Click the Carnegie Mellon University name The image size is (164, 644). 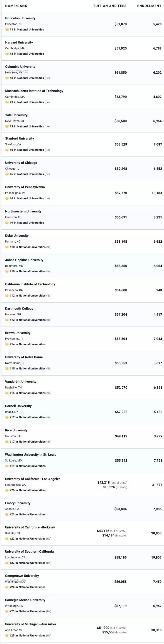(x=25, y=600)
